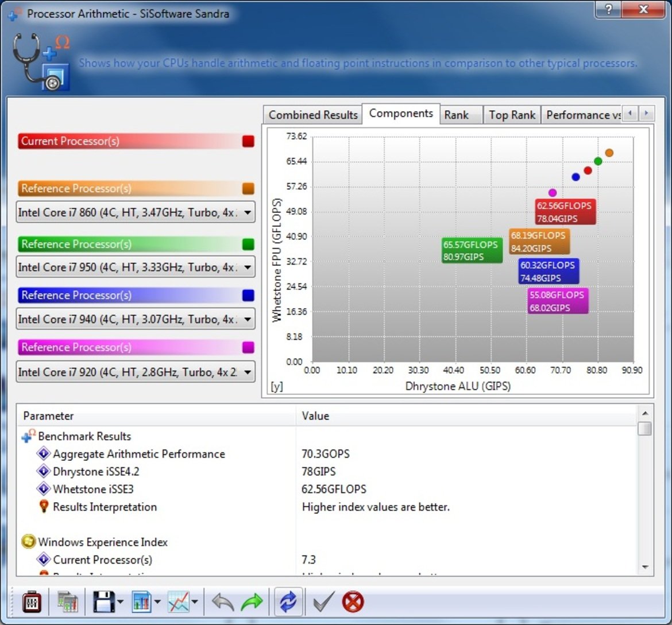The height and width of the screenshot is (625, 672).
Task: Click the 78GIPS value cell
Action: 318,471
